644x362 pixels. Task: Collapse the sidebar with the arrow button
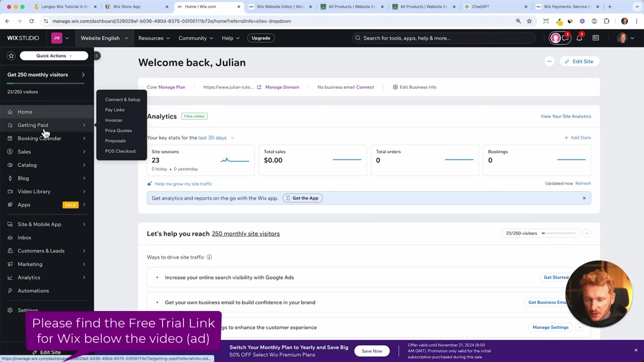click(x=97, y=55)
